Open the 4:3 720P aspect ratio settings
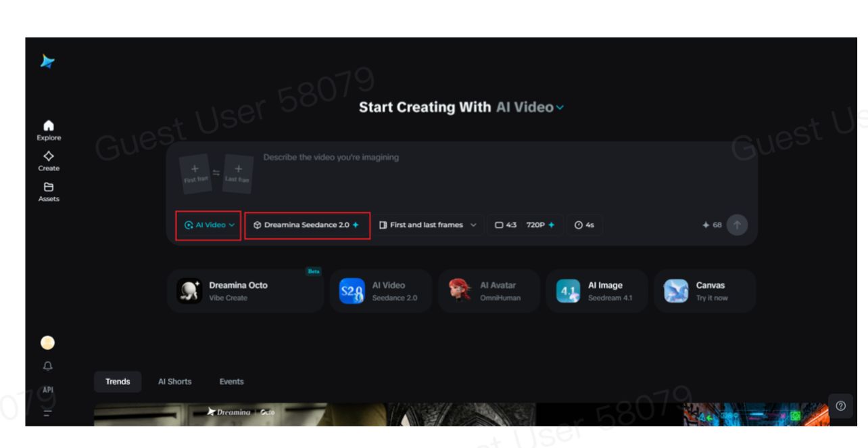The height and width of the screenshot is (448, 868). 525,225
